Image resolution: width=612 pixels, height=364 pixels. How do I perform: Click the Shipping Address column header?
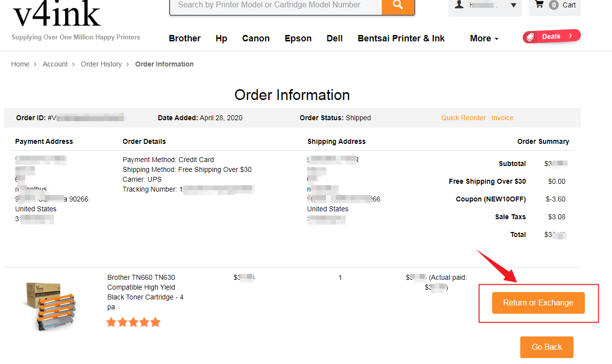coord(336,141)
